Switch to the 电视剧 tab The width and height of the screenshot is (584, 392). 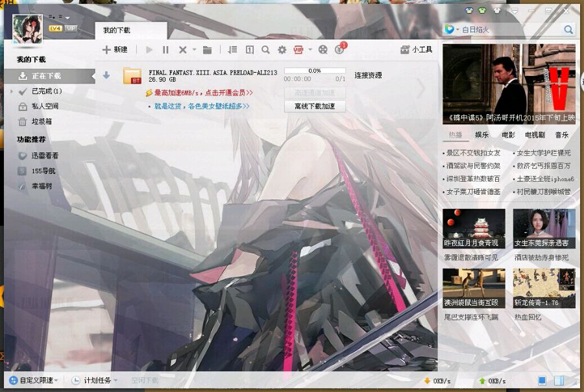tap(535, 135)
